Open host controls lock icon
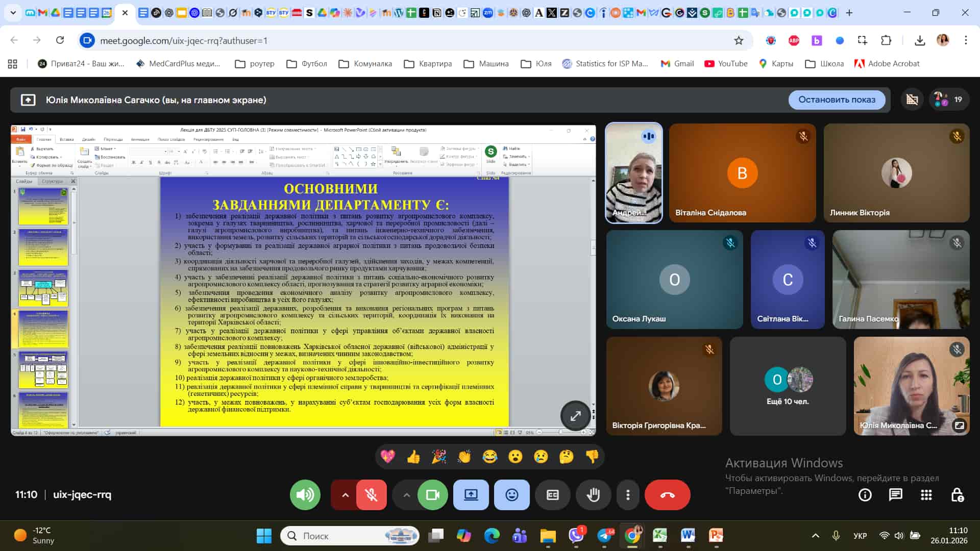980x551 pixels. point(957,495)
